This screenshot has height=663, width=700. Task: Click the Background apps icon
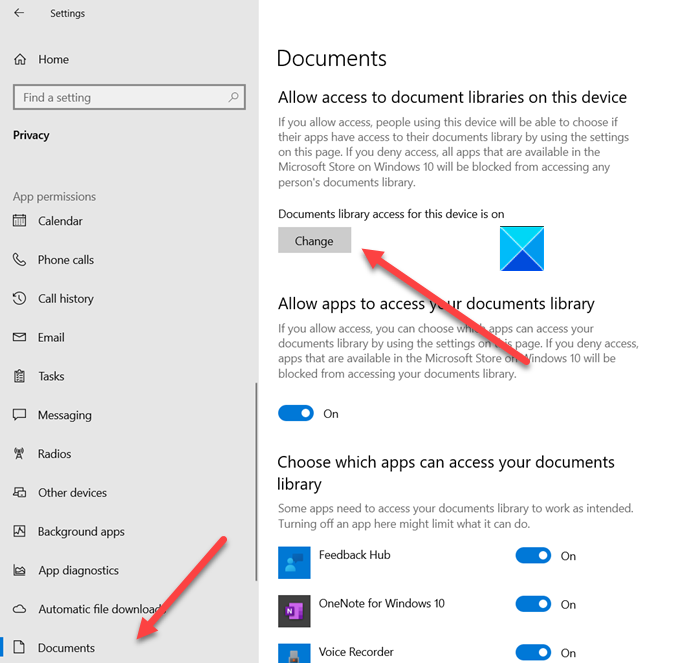(x=19, y=531)
